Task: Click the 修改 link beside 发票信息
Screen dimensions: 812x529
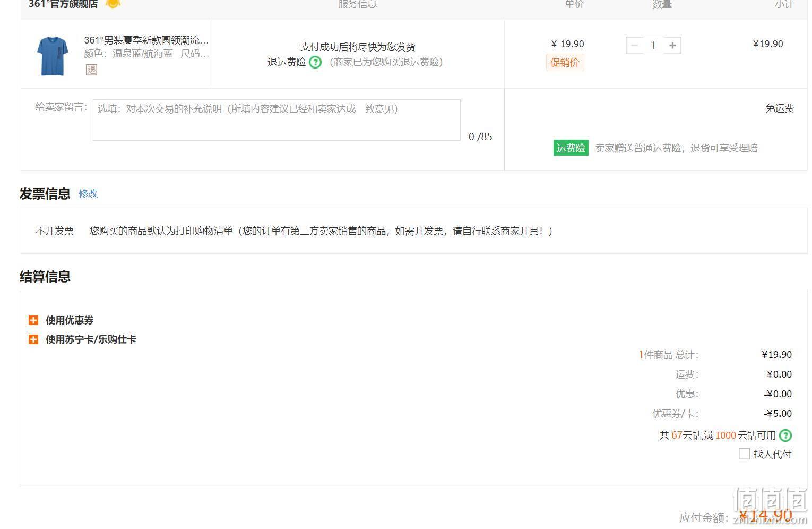Action: tap(88, 193)
